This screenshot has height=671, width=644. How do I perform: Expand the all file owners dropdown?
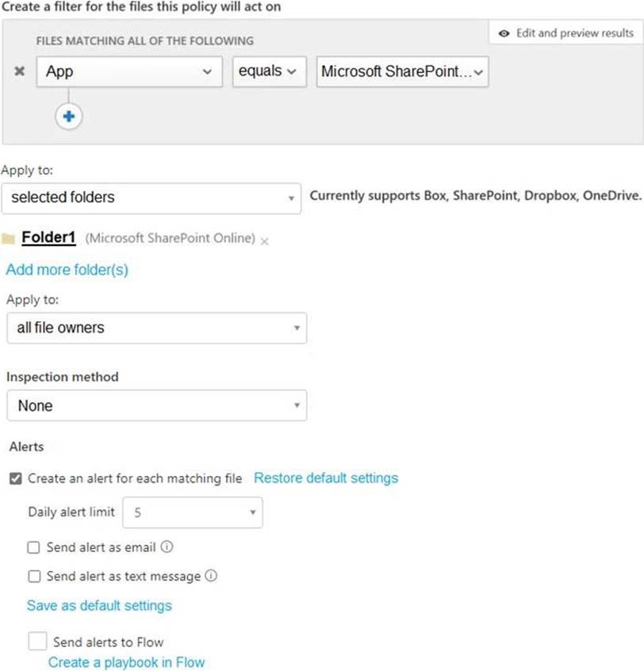[156, 328]
